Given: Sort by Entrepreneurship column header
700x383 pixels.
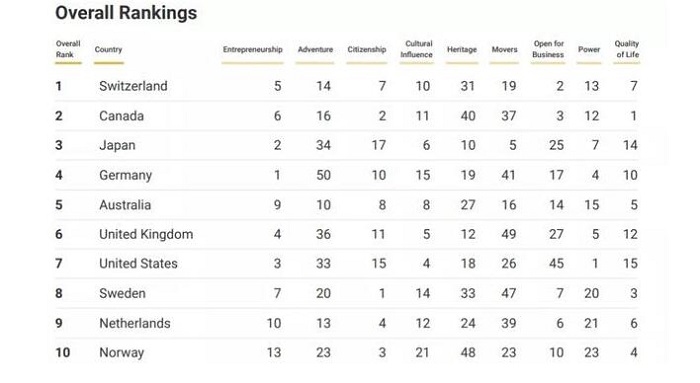Looking at the screenshot, I should [x=253, y=50].
